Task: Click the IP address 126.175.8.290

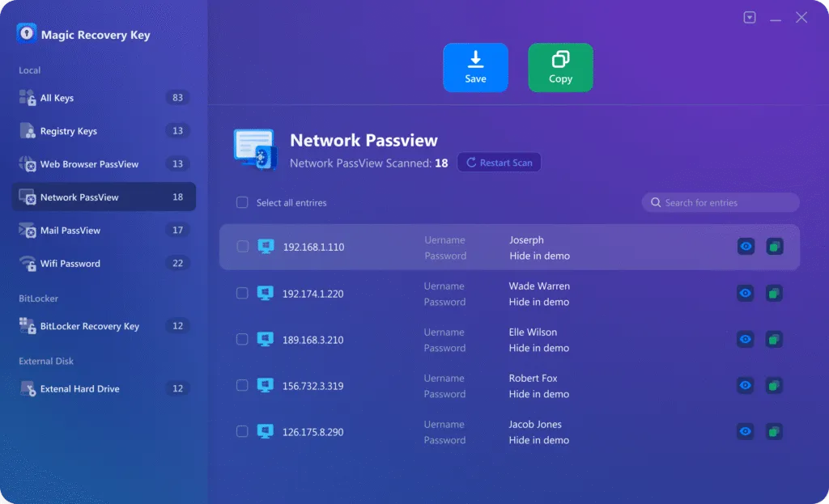Action: point(313,432)
